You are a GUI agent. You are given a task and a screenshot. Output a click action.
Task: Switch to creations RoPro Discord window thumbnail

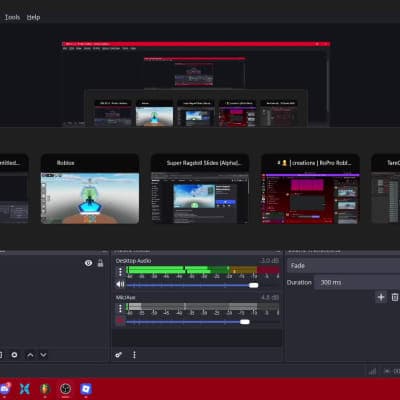310,189
